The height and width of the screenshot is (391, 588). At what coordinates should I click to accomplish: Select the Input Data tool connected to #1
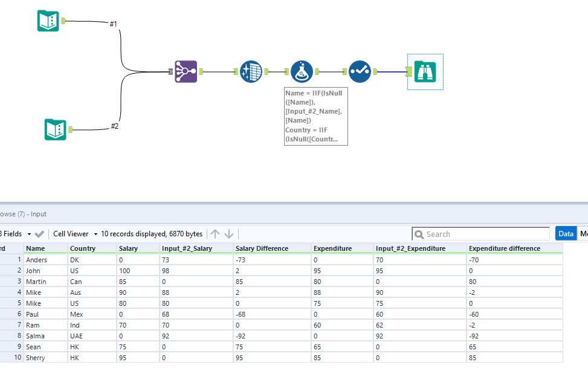pos(48,21)
